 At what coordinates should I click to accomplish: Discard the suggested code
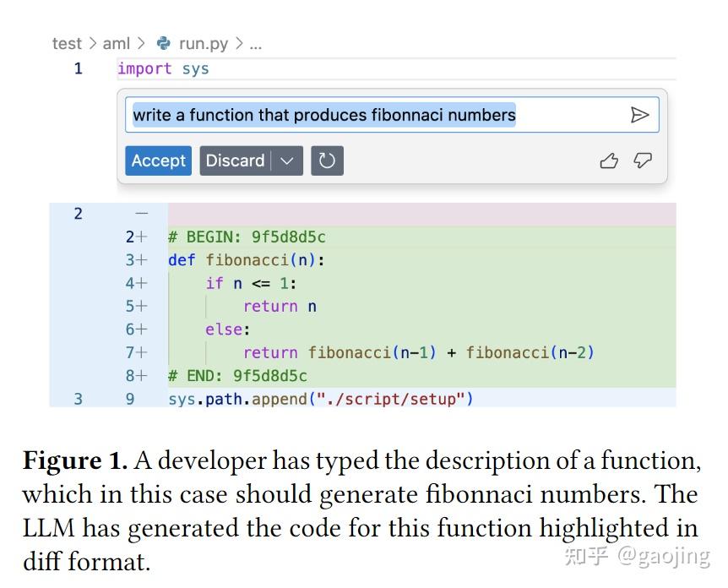point(236,161)
